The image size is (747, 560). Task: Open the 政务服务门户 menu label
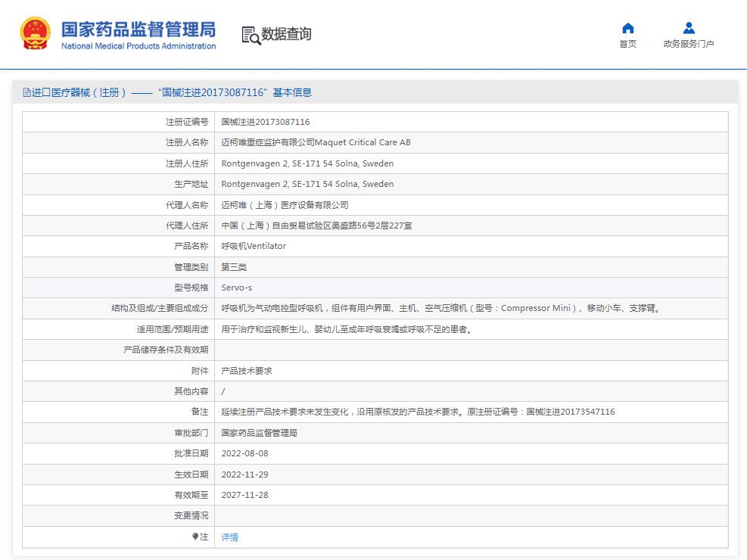pyautogui.click(x=689, y=44)
